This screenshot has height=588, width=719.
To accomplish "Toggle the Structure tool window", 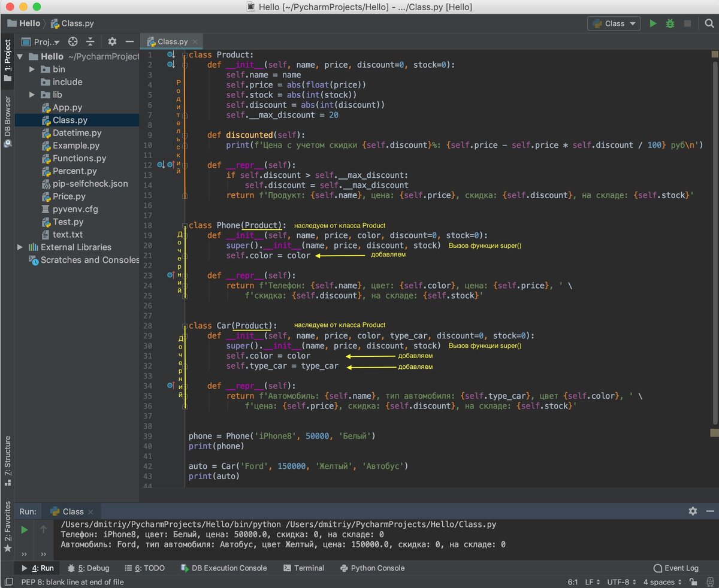I will (8, 460).
